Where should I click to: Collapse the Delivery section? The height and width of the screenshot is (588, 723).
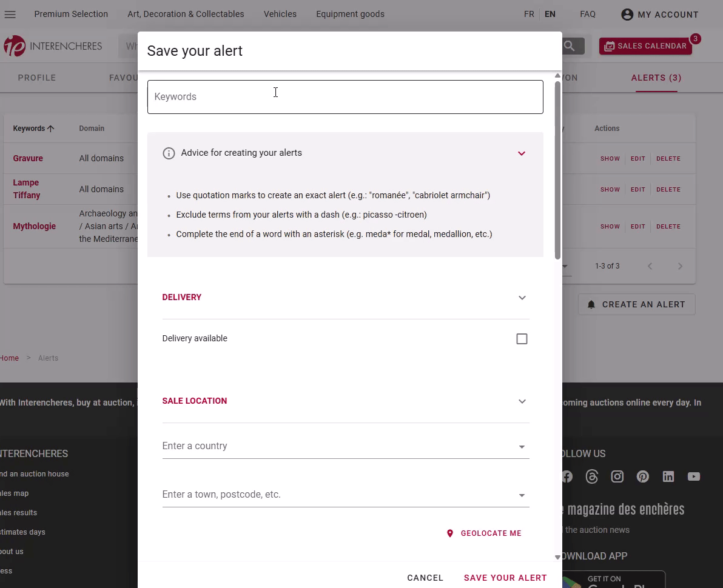[x=522, y=298]
